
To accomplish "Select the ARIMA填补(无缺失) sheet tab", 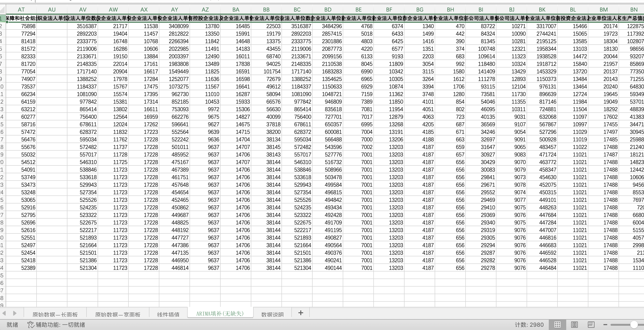I will pos(220,313).
